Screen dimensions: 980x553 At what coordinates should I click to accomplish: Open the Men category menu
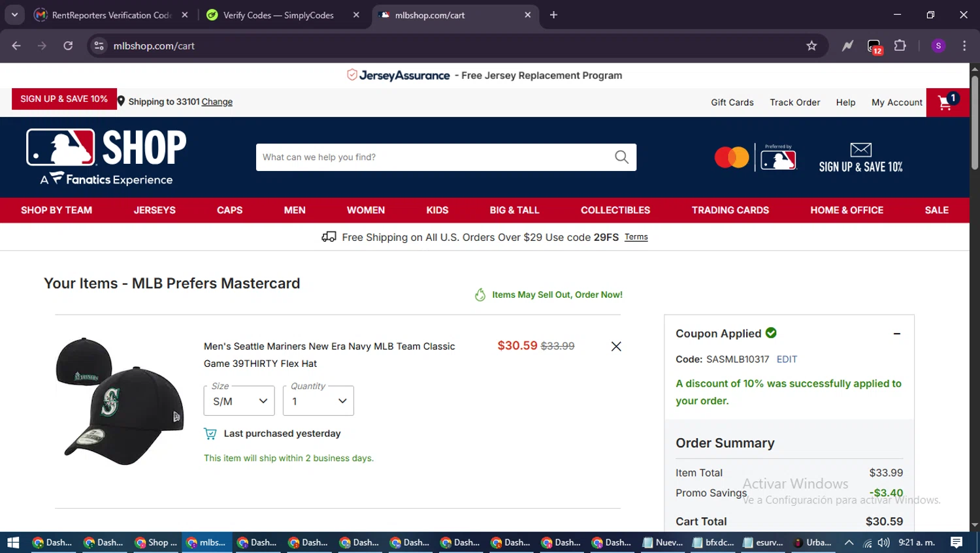click(x=295, y=210)
